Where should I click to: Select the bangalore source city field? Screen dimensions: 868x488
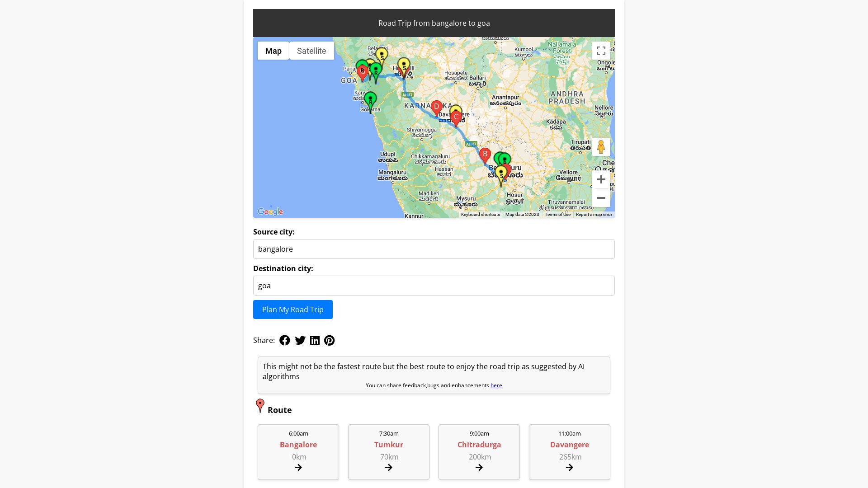434,249
